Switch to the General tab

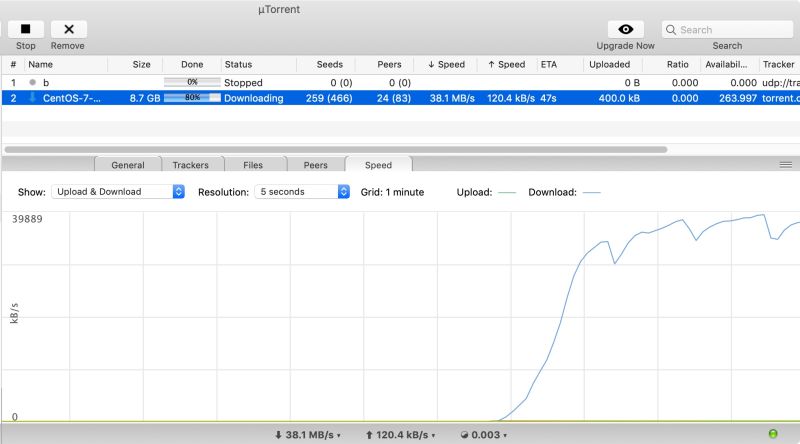coord(128,165)
